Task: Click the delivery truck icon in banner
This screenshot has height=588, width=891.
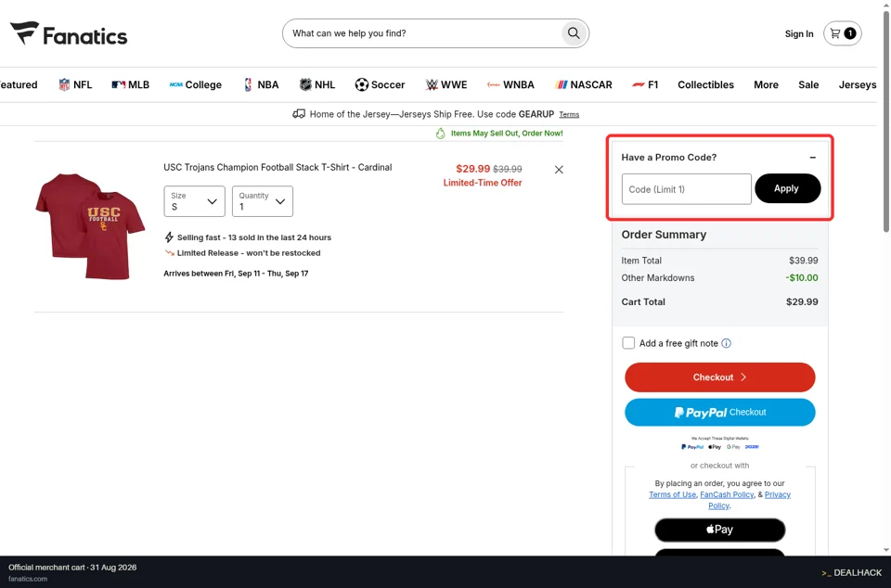Action: pos(299,114)
